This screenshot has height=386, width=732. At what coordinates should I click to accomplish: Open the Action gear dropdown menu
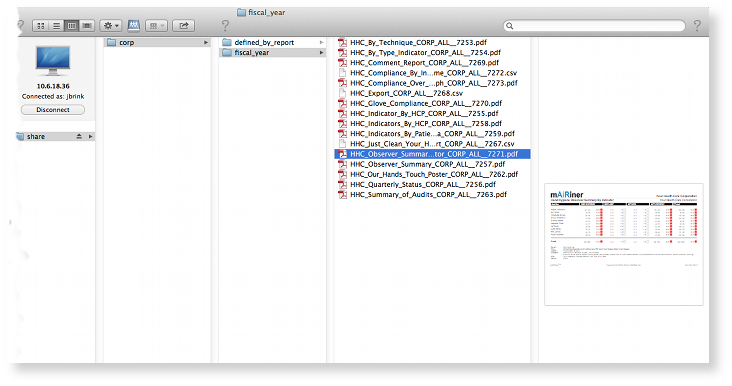point(111,26)
